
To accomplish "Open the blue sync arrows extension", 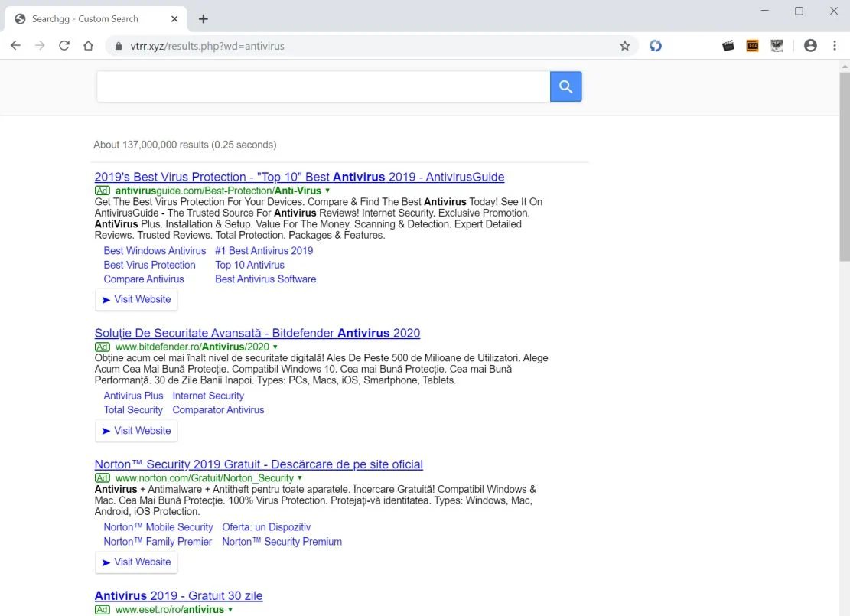I will click(656, 46).
